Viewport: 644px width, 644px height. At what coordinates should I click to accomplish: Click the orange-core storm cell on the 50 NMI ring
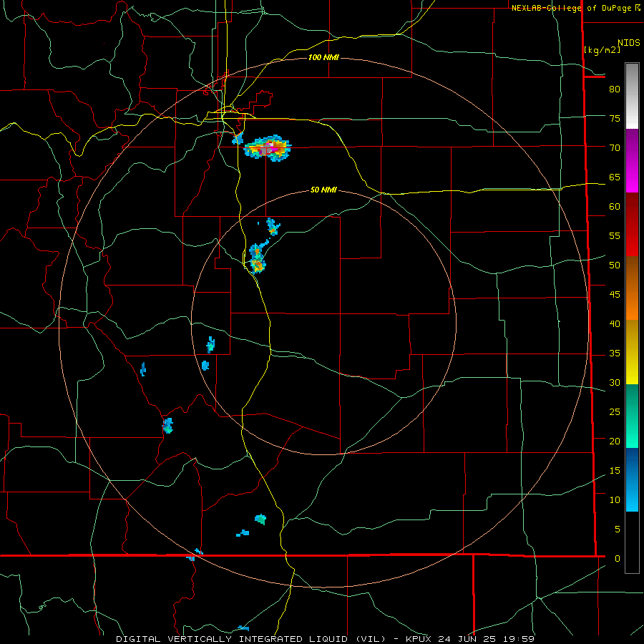pyautogui.click(x=258, y=258)
